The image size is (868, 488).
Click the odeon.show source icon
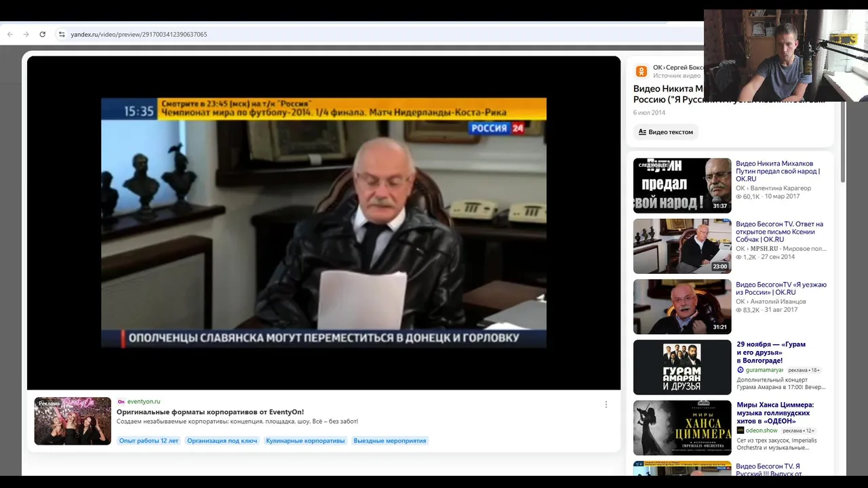point(741,430)
